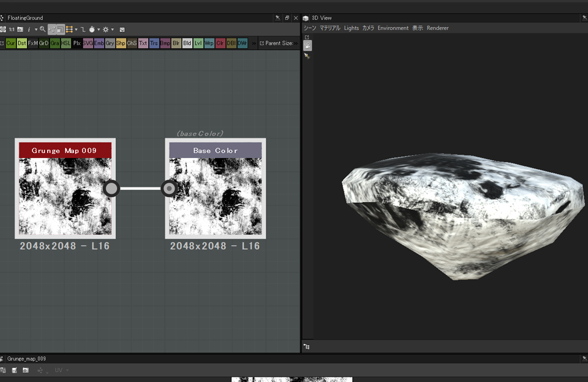Open the 表示 menu in 3D View
Image resolution: width=588 pixels, height=382 pixels.
point(417,28)
